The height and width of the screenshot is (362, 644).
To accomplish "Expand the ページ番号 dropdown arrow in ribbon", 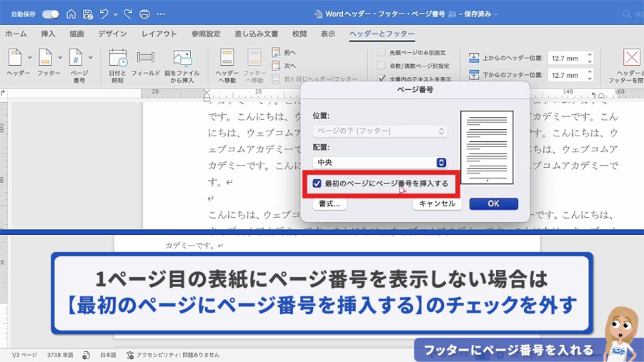I will (x=91, y=58).
